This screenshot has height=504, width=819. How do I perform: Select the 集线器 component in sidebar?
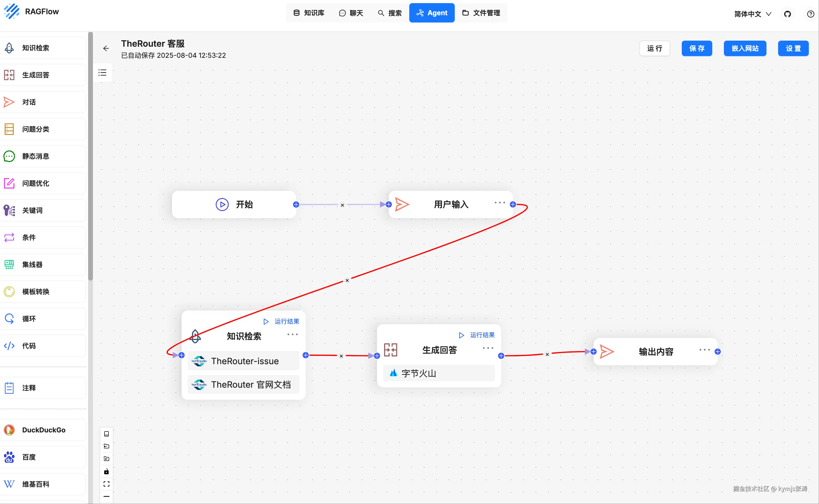[x=43, y=265]
